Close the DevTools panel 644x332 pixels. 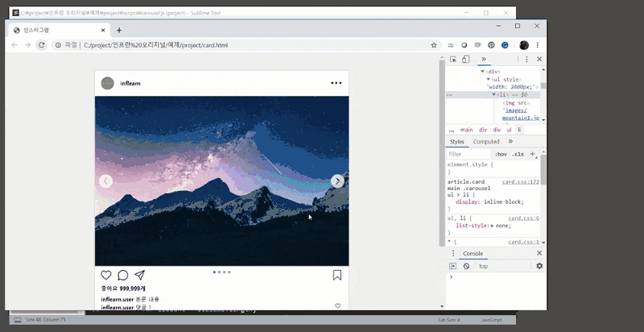[x=539, y=59]
